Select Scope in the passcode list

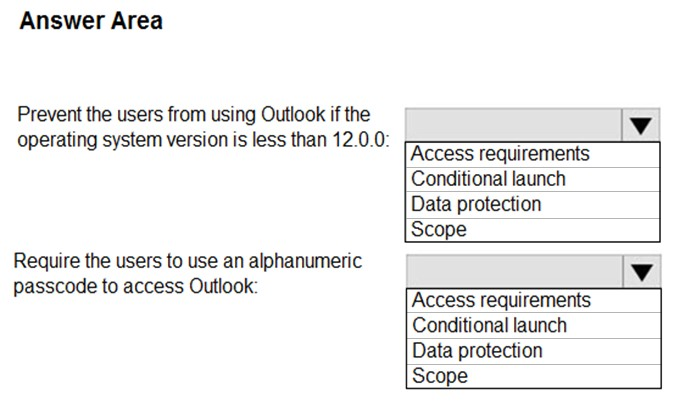coord(533,376)
